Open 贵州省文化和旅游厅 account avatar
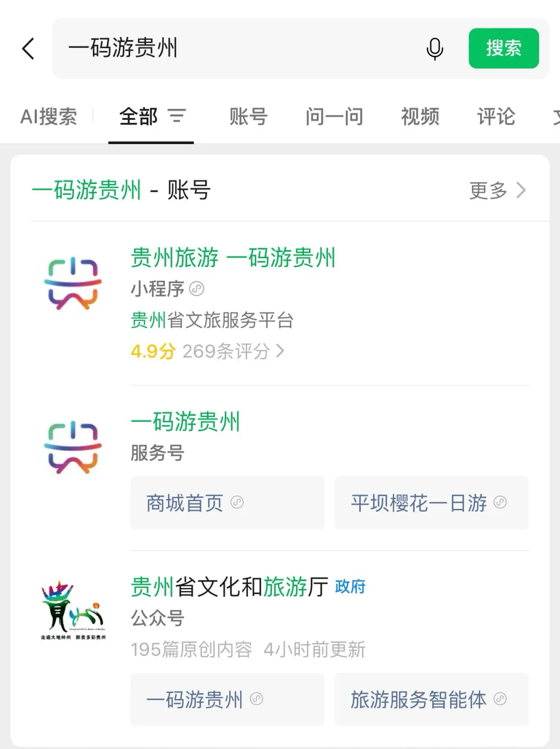560x749 pixels. (73, 612)
